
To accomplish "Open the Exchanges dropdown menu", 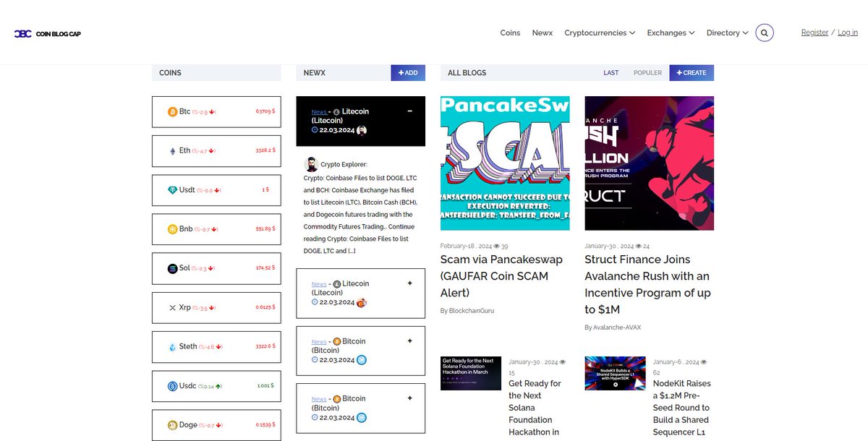I will (x=671, y=33).
